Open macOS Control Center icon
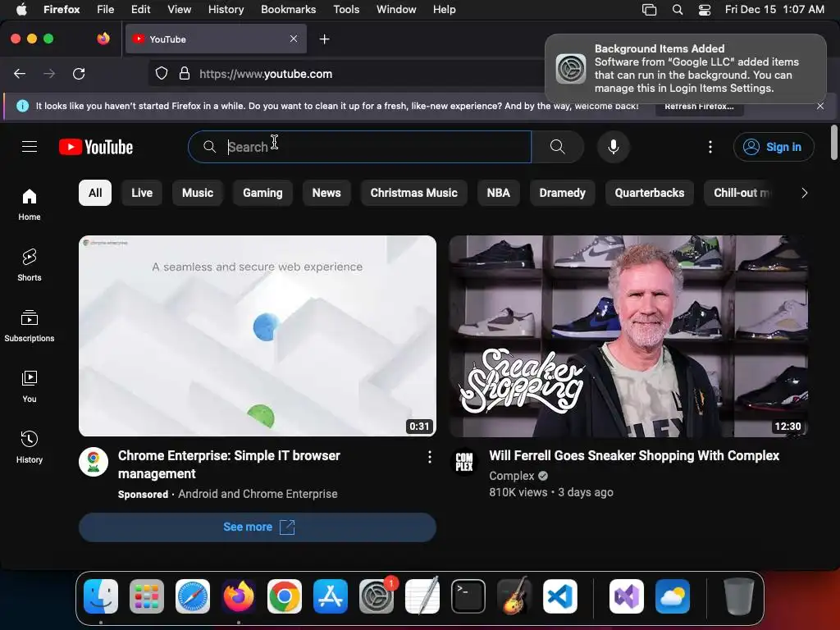The width and height of the screenshot is (840, 630). coord(705,10)
